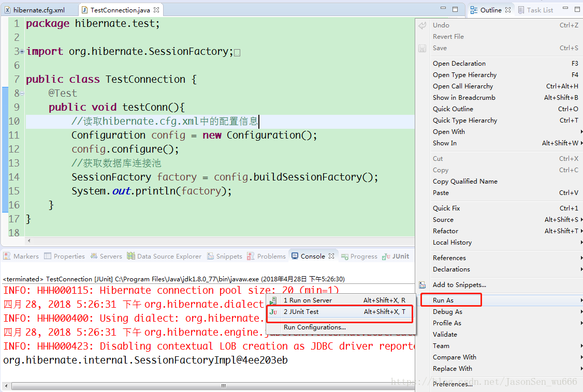The image size is (583, 392).
Task: Open the Problems tab
Action: coord(266,256)
